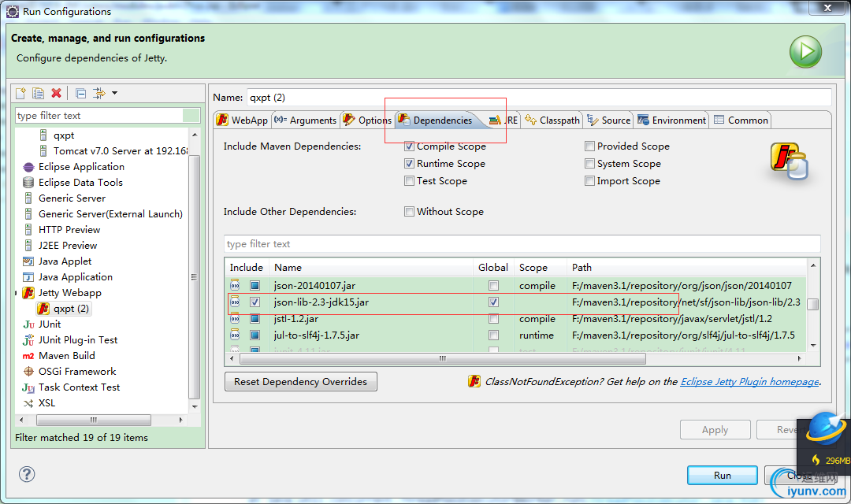The image size is (851, 504).
Task: Open the Eclipse Jetty Plugin homepage link
Action: pos(749,382)
